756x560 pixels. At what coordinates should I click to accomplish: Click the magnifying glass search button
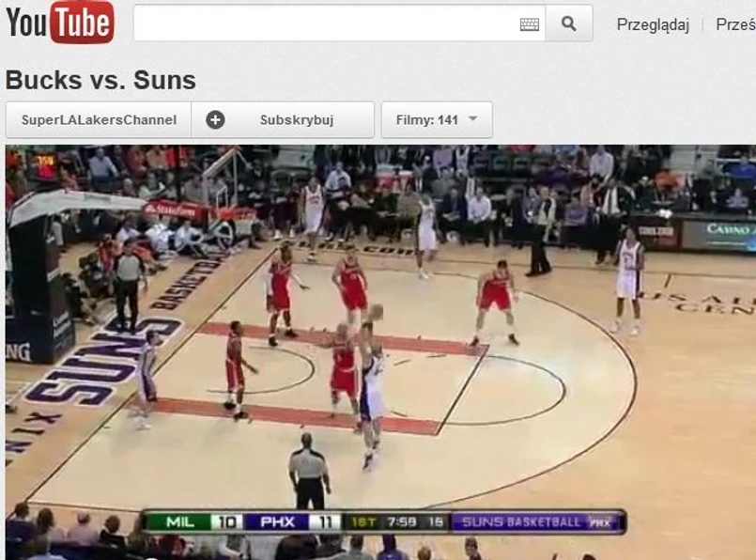click(569, 23)
